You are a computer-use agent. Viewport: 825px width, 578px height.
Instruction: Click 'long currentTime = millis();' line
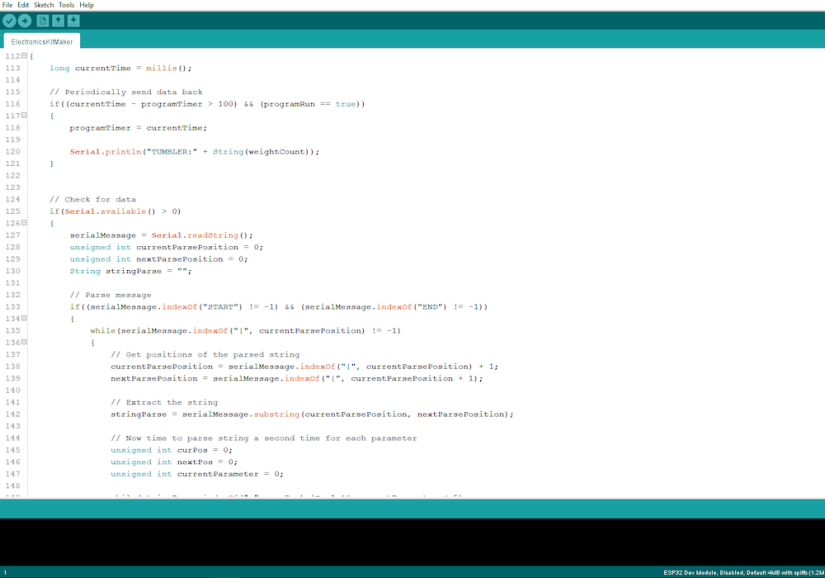120,68
